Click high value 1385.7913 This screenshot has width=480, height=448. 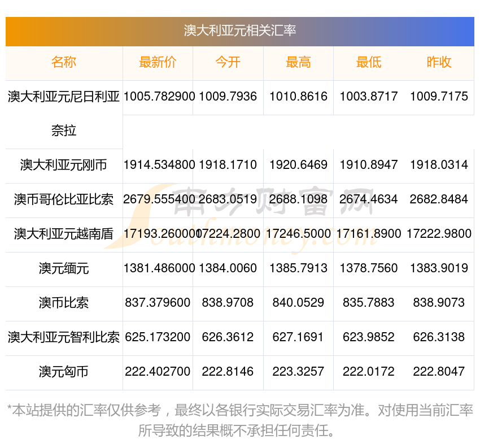pos(298,268)
